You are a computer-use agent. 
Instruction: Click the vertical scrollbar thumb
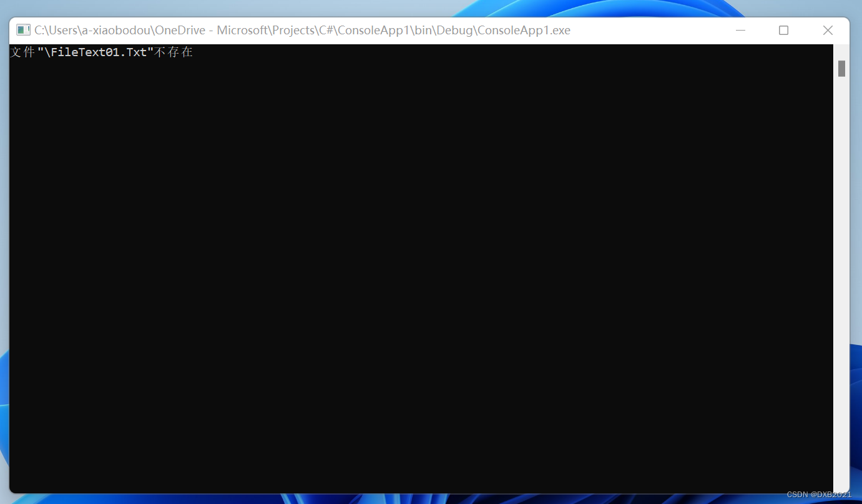point(841,69)
